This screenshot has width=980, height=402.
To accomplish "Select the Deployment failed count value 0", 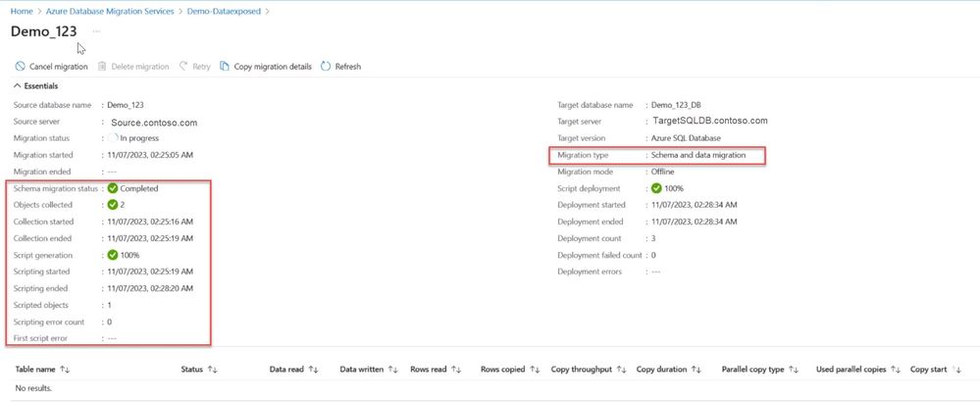I will (x=653, y=255).
